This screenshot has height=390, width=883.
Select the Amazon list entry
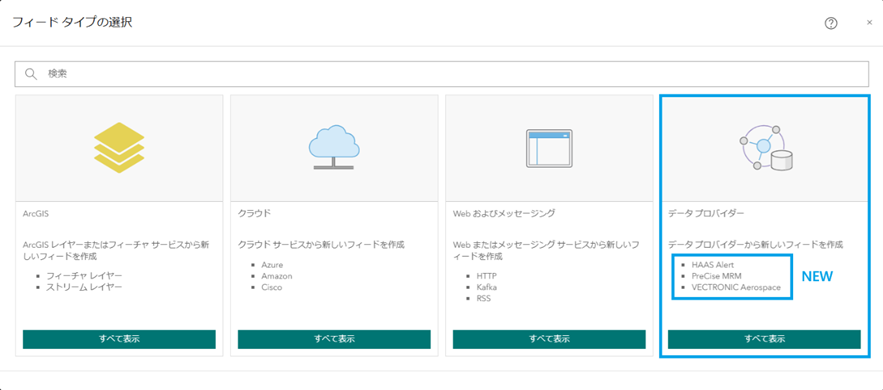277,276
